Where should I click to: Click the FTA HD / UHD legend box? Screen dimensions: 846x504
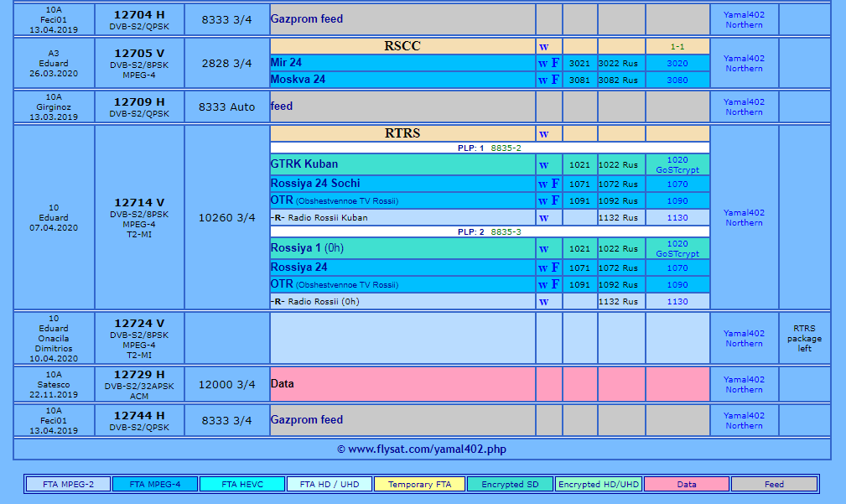coord(330,484)
